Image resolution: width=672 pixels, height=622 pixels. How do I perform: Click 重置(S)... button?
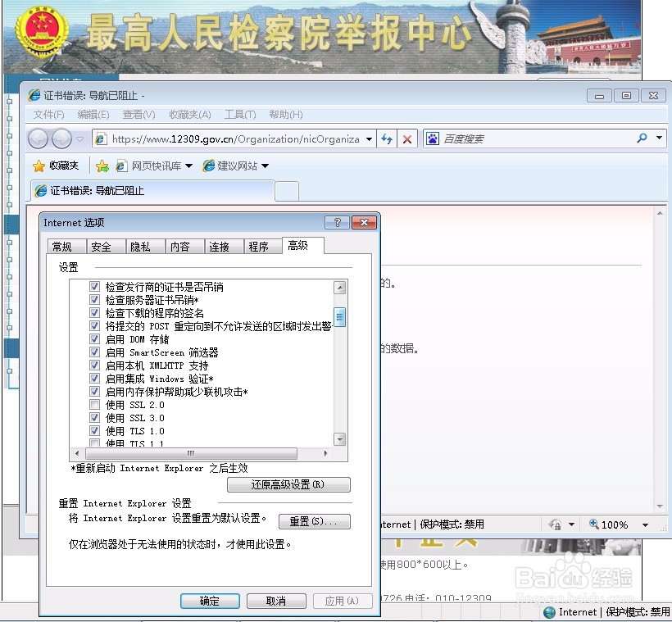point(315,522)
